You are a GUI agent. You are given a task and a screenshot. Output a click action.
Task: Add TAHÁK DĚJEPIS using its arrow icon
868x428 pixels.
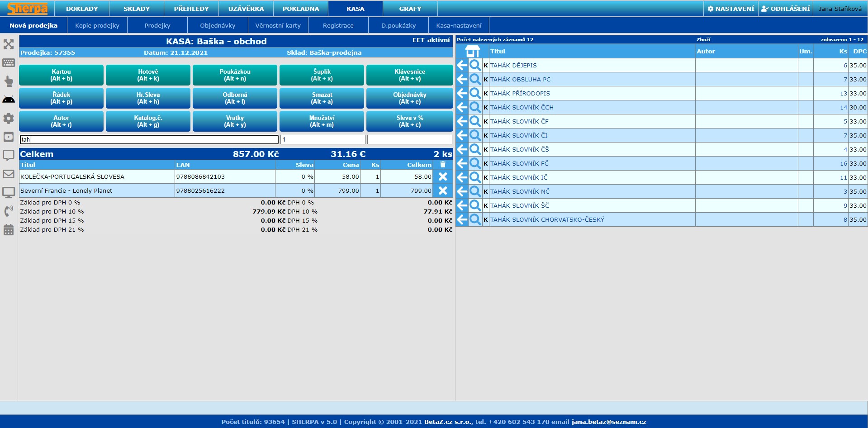point(462,65)
